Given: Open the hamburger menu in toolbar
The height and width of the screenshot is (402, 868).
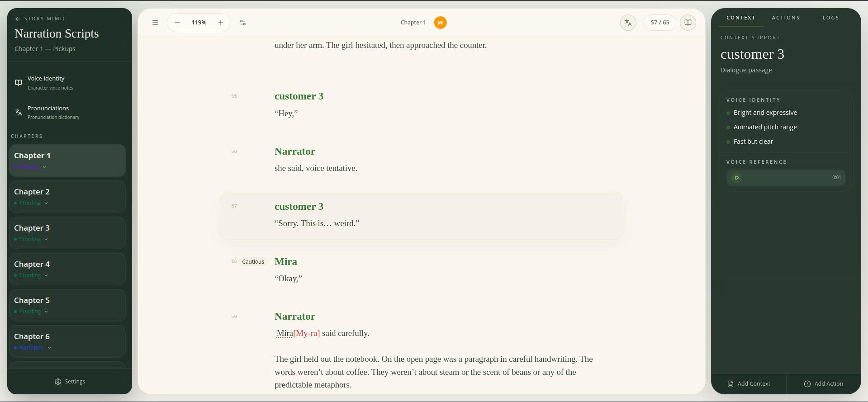Looking at the screenshot, I should point(155,23).
